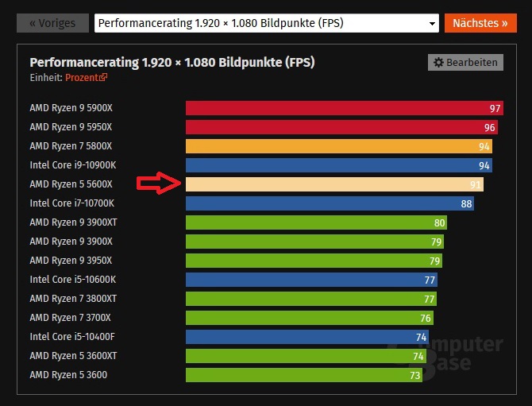
Task: Click the « Voriges button
Action: (52, 23)
